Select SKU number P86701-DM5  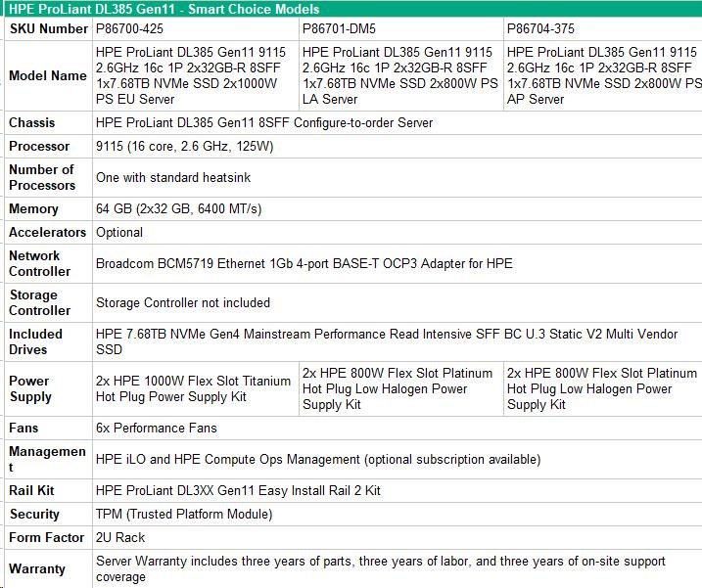tap(342, 29)
